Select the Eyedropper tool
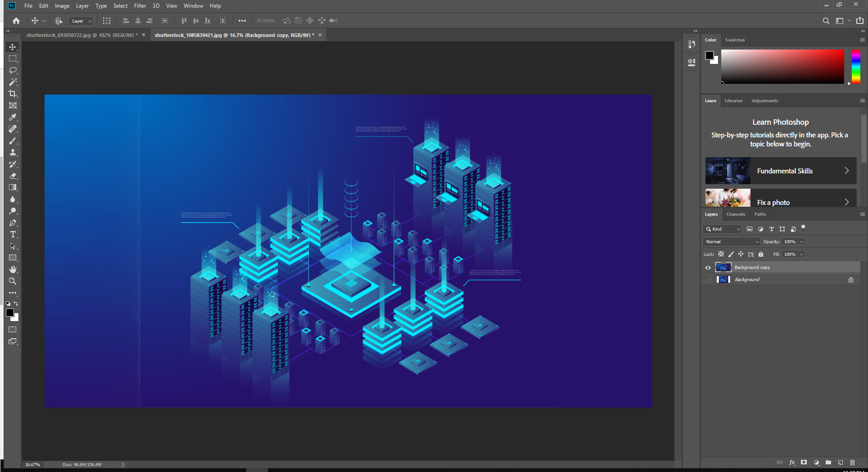The image size is (868, 472). [x=13, y=117]
